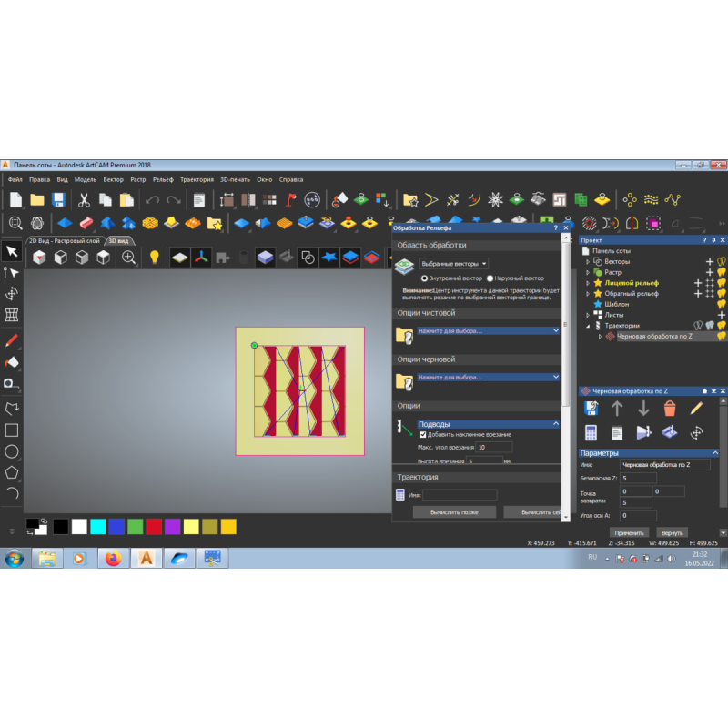The height and width of the screenshot is (728, 728).
Task: Select the polyline tool in left toolbar
Action: pyautogui.click(x=12, y=408)
